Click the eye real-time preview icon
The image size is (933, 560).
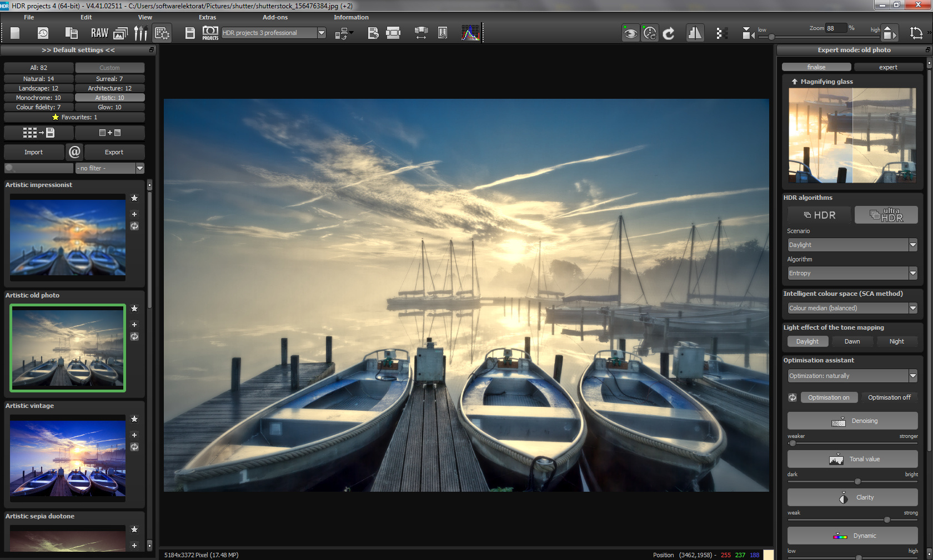click(x=630, y=33)
